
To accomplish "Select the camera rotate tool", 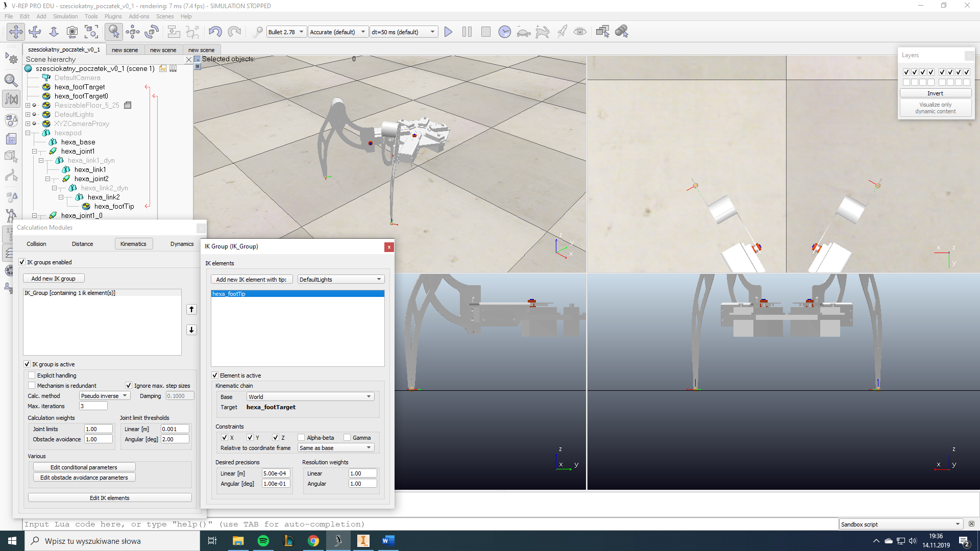I will pos(35,32).
